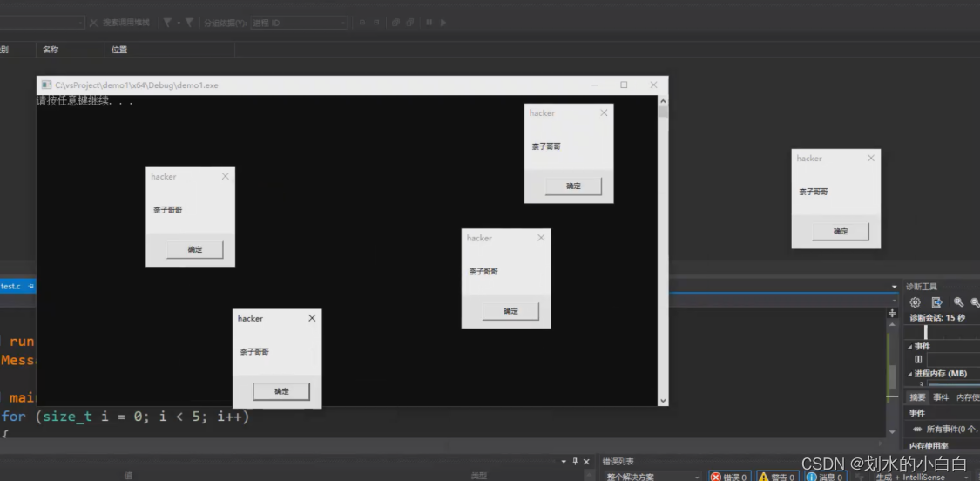Click the second filter funnel icon

tap(189, 23)
